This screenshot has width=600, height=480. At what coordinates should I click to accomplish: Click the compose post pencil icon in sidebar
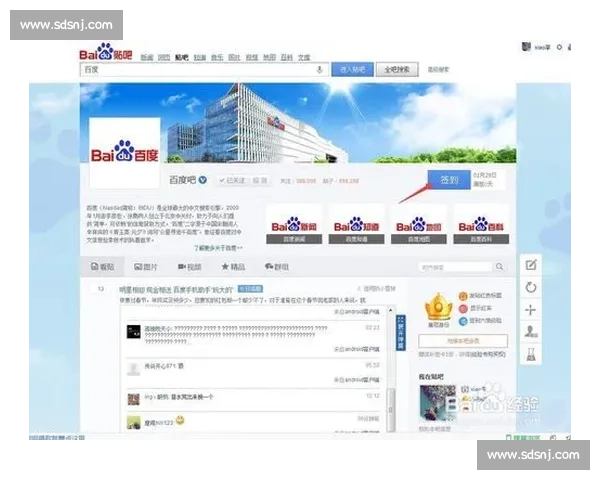pyautogui.click(x=531, y=264)
